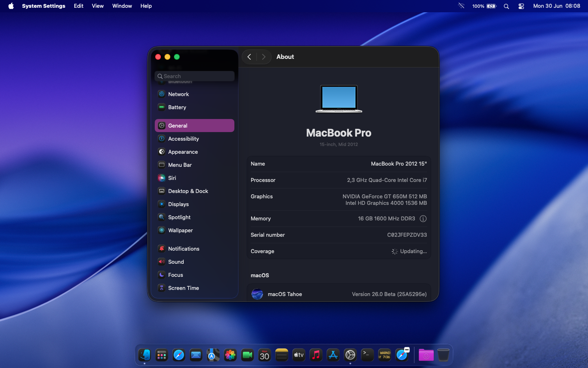The height and width of the screenshot is (368, 588).
Task: Open Console warning icon in Dock
Action: [385, 355]
